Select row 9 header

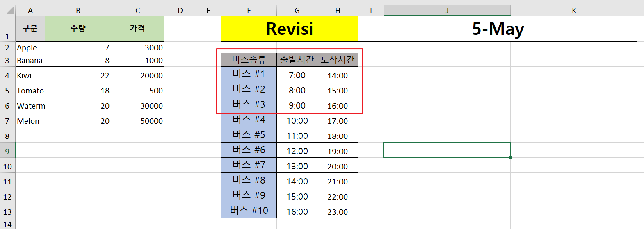pyautogui.click(x=7, y=151)
